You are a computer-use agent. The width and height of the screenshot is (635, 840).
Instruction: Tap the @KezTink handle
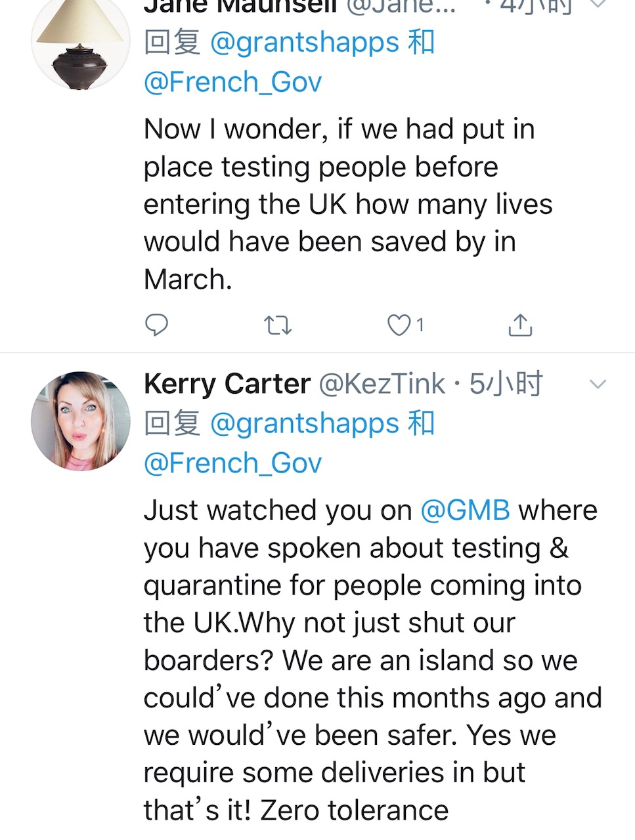click(382, 385)
